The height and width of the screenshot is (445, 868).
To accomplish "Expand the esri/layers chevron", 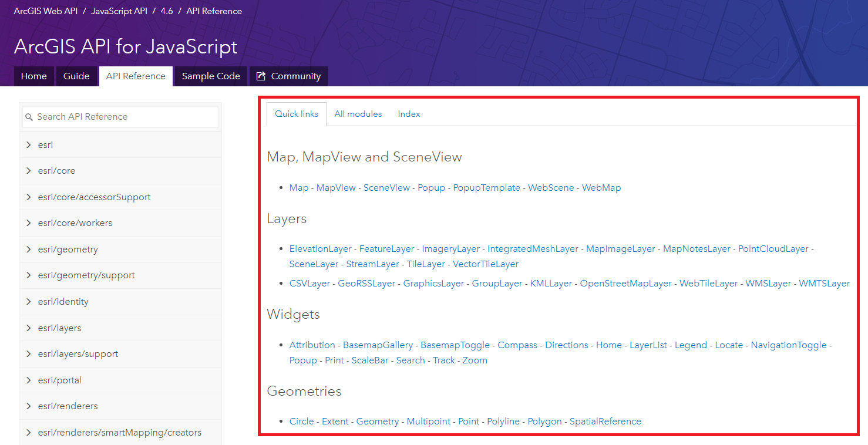I will [x=28, y=328].
